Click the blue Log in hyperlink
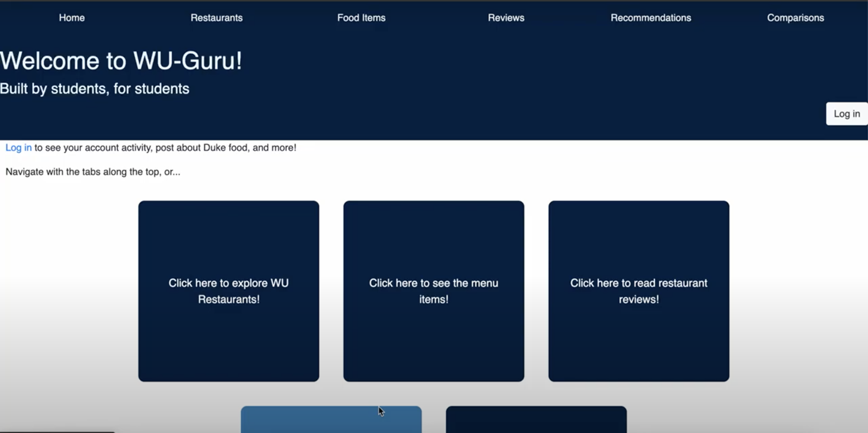Screen dimensions: 868x433 18,147
